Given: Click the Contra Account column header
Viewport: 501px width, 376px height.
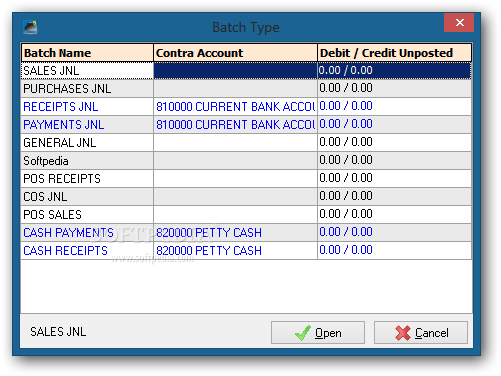Looking at the screenshot, I should point(235,53).
